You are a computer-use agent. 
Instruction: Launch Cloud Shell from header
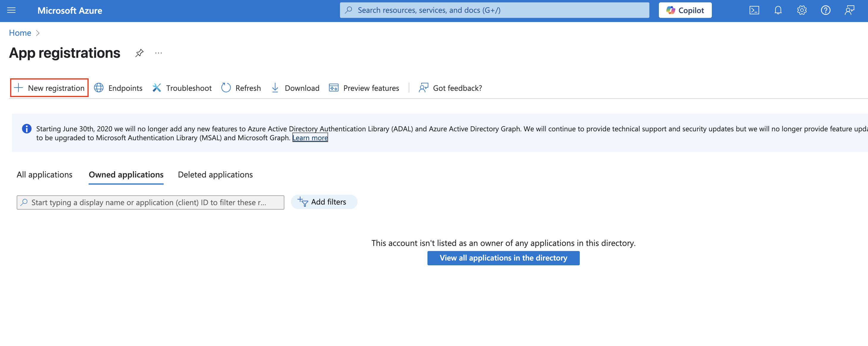pyautogui.click(x=754, y=10)
